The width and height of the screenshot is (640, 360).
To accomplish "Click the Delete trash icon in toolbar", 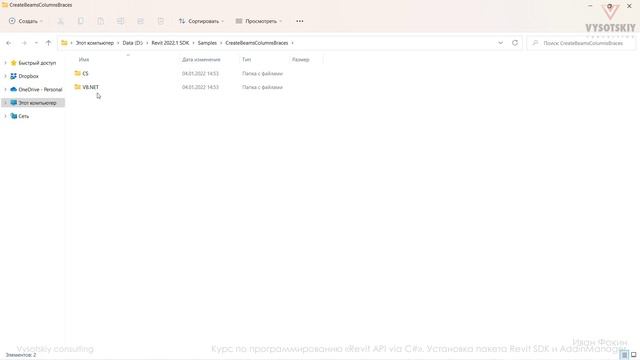I will [160, 21].
